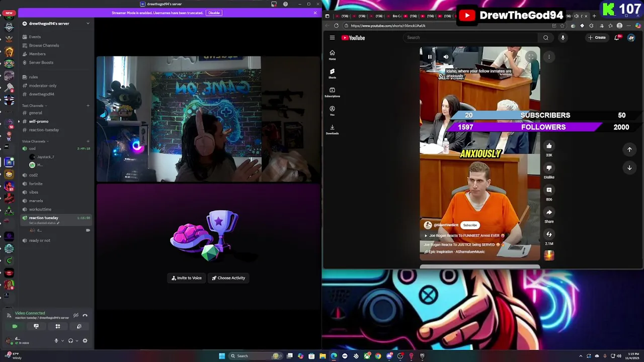Disconnect from the voice call
This screenshot has height=362, width=644.
point(85,315)
